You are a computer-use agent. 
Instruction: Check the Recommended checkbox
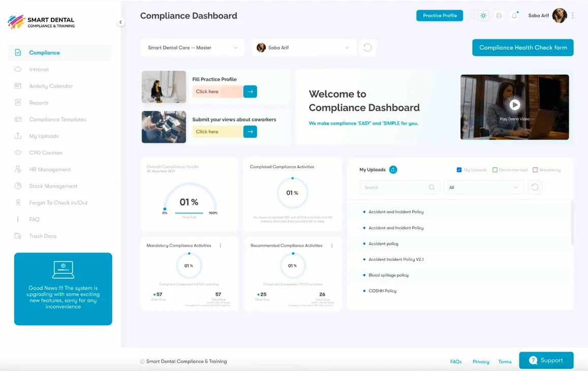495,170
